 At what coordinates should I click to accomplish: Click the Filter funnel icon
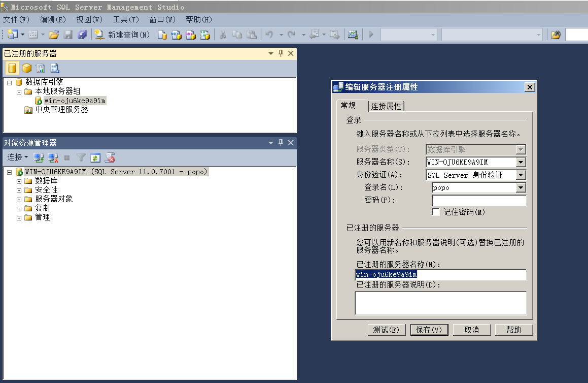click(81, 157)
